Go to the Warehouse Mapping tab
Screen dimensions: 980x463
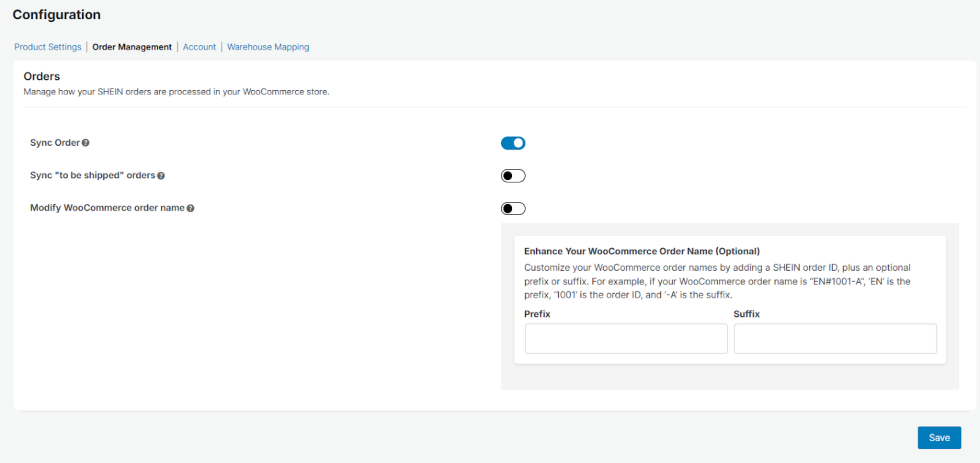(x=268, y=47)
